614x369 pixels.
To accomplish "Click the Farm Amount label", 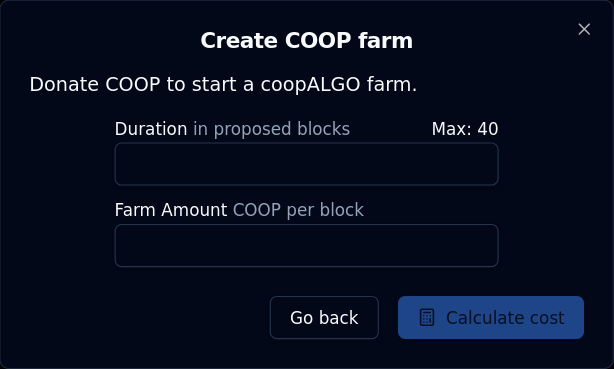I will tap(171, 210).
